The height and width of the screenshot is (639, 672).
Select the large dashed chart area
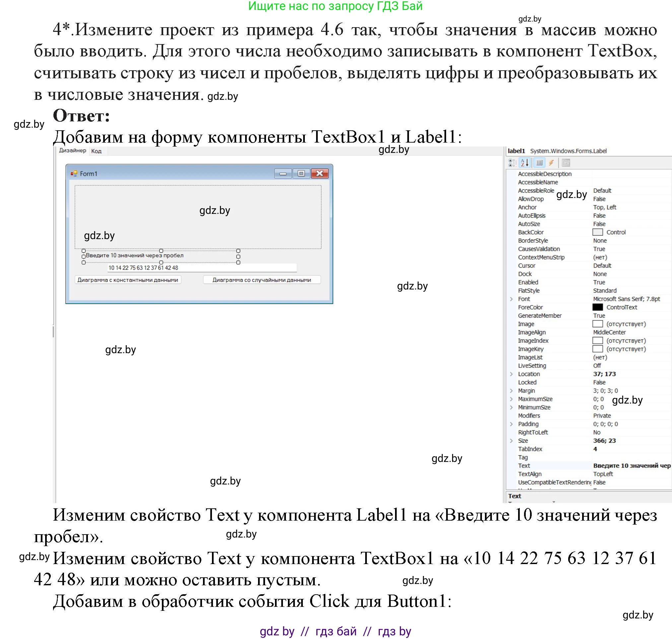pyautogui.click(x=198, y=217)
